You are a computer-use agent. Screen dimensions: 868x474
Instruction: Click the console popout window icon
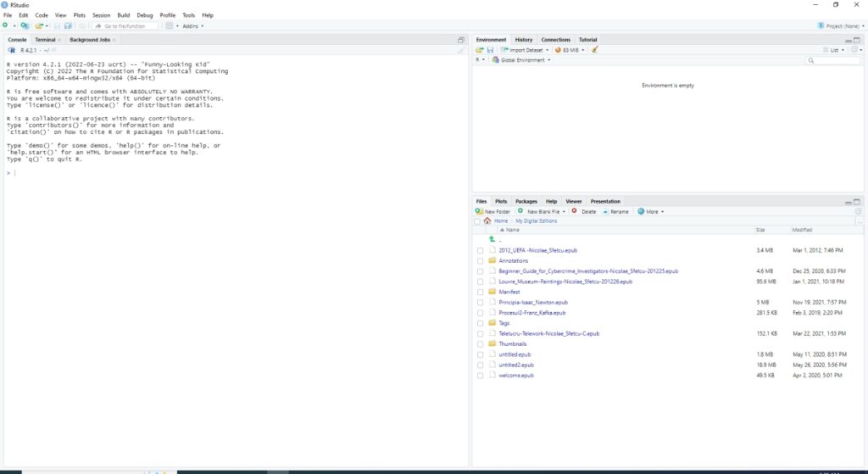click(x=460, y=40)
